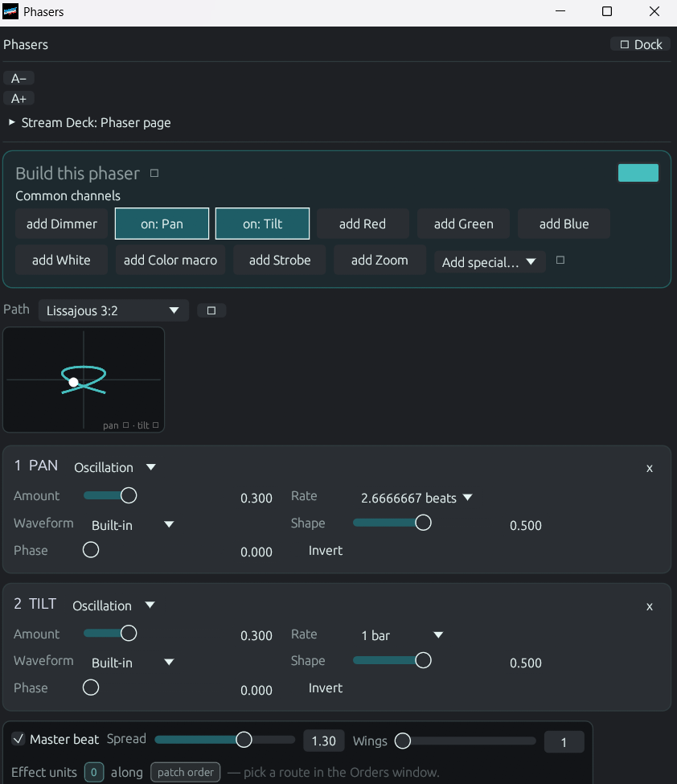Add the Green channel

click(463, 224)
